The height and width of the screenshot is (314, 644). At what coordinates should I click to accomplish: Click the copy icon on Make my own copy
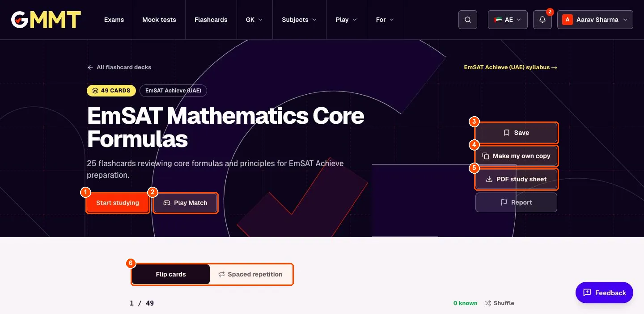(485, 156)
